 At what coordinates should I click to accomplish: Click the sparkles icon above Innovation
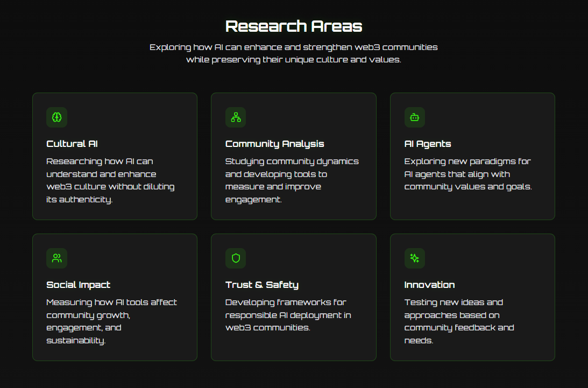(414, 258)
